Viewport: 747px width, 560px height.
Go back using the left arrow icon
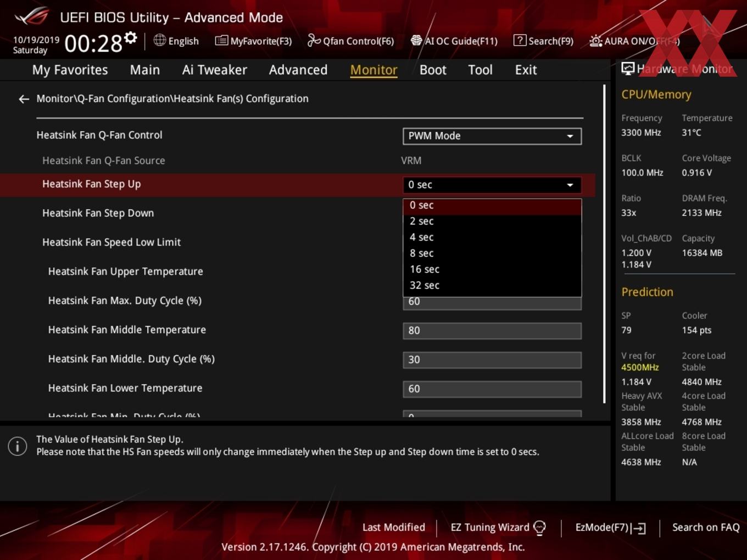(24, 99)
